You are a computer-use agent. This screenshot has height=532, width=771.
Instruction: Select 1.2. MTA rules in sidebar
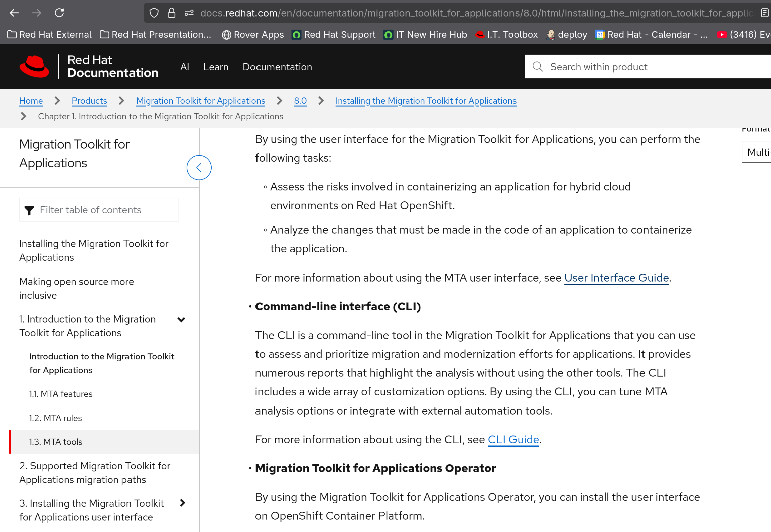pos(55,418)
